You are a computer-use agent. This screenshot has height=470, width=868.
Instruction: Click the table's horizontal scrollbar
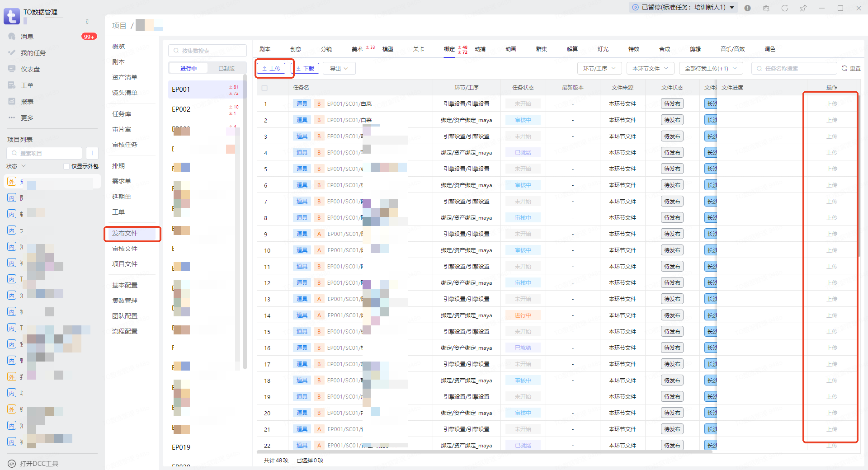point(452,451)
